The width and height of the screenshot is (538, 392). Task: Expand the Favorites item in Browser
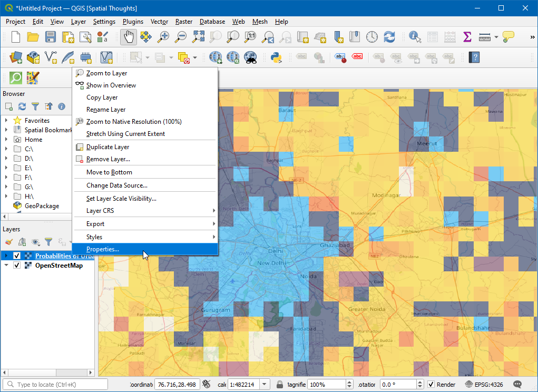[6, 121]
